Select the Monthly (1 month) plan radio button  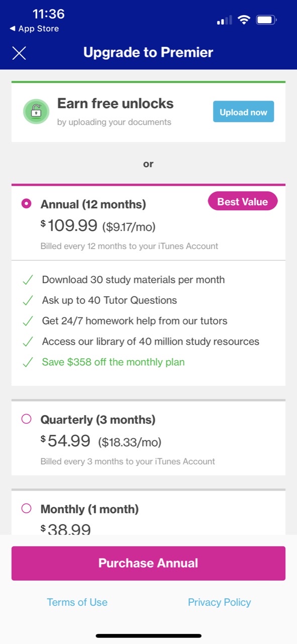[x=27, y=509]
